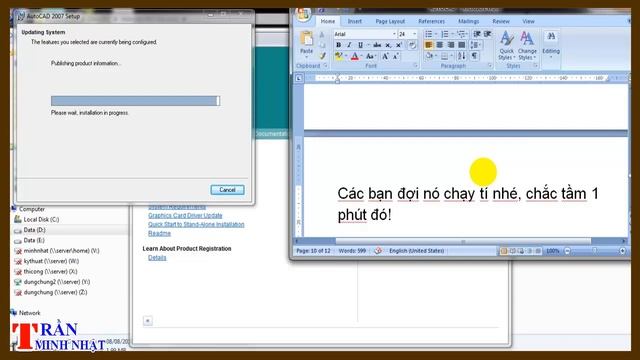Click the Decrease Indent icon

pos(477,34)
